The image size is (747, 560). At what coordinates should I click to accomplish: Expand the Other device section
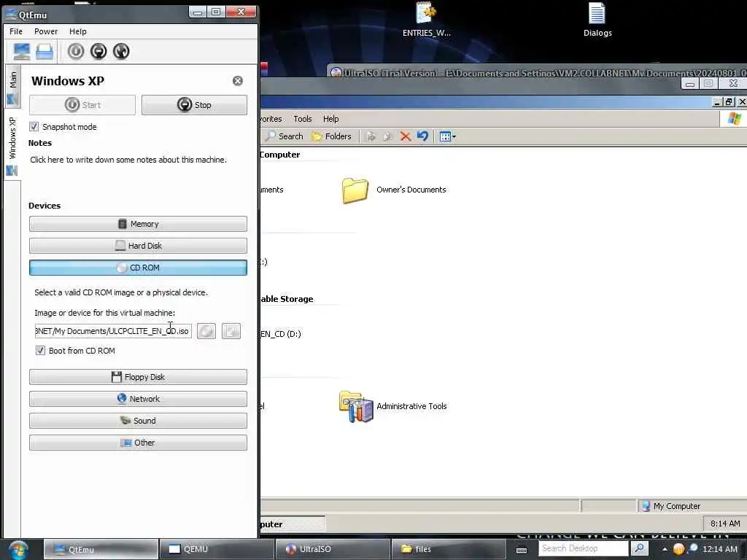[x=138, y=443]
